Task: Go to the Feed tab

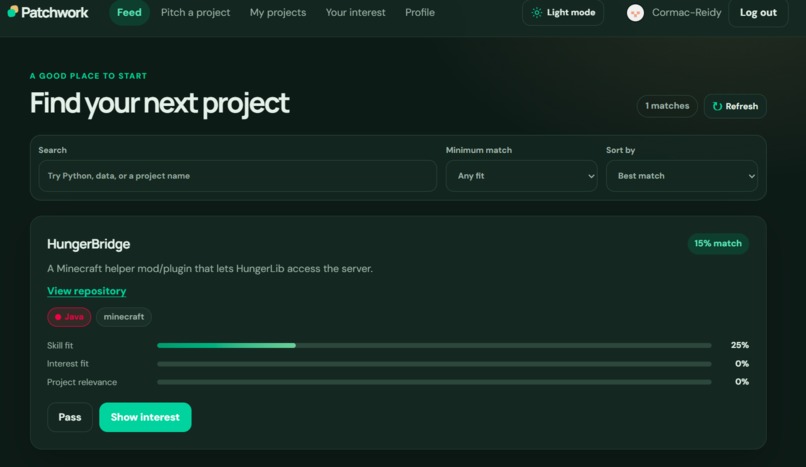Action: pyautogui.click(x=129, y=12)
